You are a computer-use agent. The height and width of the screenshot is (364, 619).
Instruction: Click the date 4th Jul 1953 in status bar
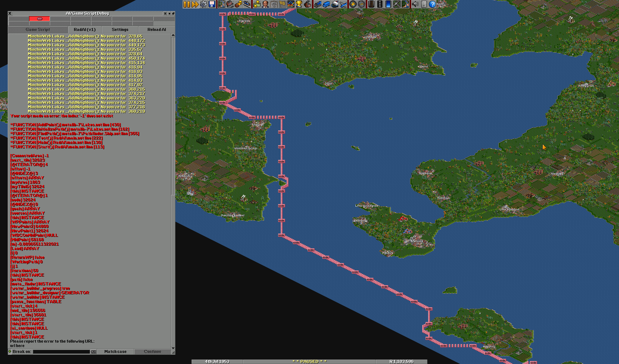[217, 361]
